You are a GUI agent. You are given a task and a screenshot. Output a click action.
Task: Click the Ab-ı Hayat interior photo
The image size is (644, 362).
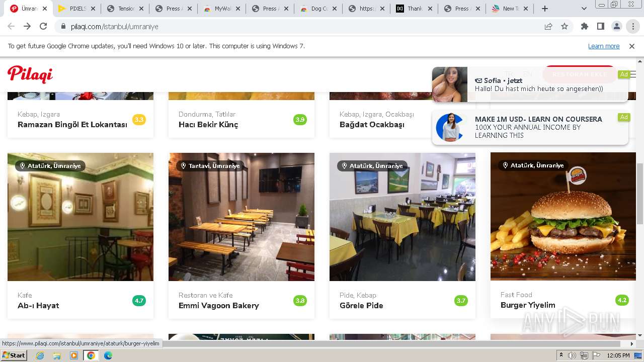pos(80,217)
